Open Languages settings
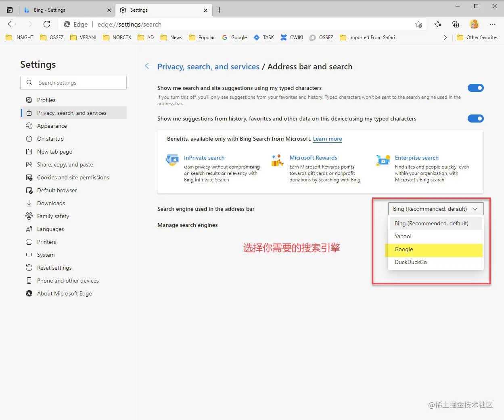 [74, 229]
